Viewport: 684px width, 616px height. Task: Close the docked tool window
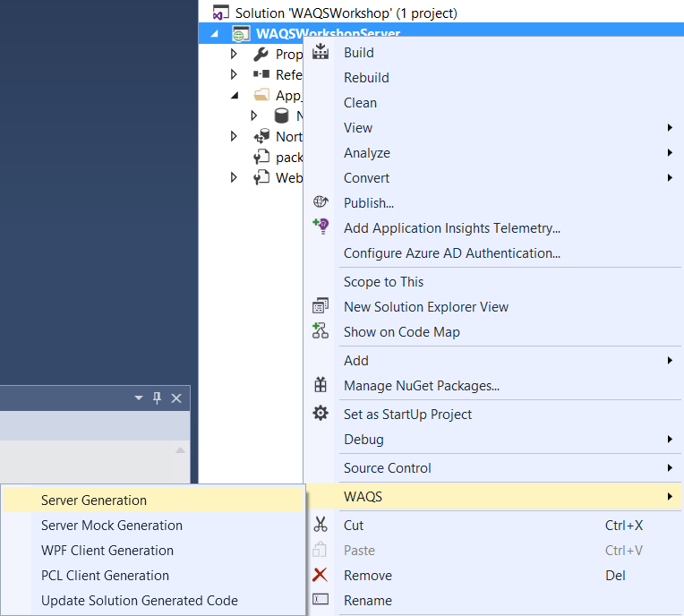tap(176, 398)
